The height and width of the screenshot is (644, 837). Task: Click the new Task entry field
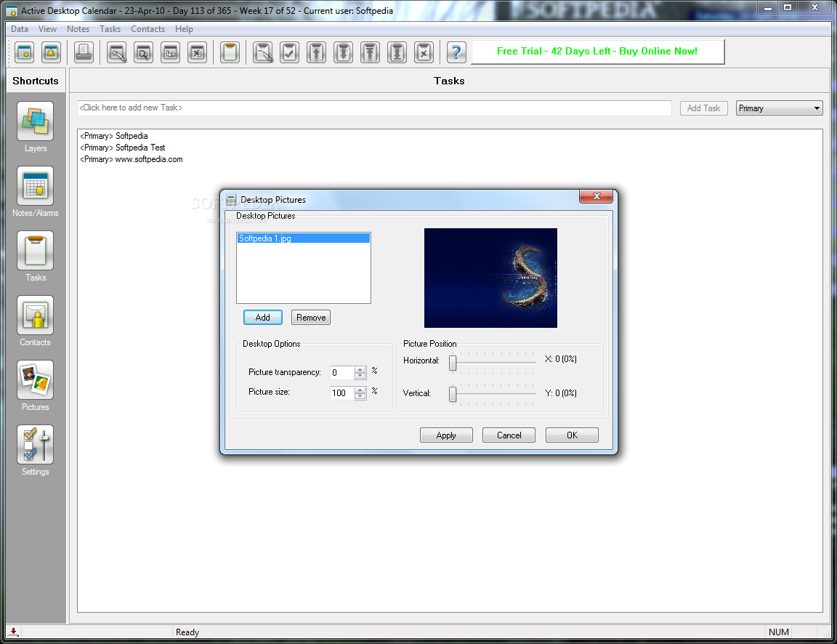[x=374, y=108]
